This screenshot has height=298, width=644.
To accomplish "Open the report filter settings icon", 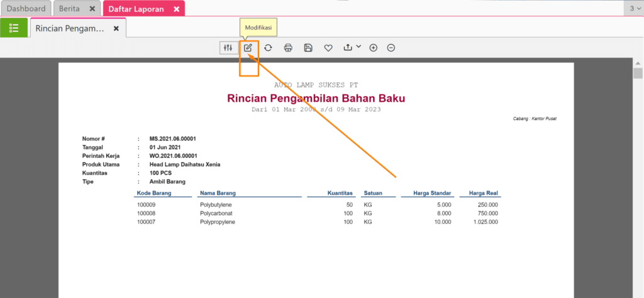I will click(228, 48).
